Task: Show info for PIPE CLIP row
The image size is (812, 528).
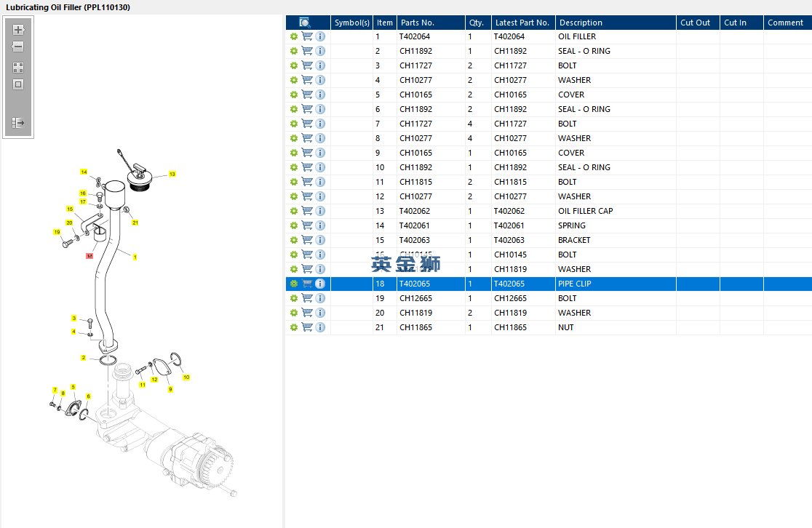Action: point(320,284)
